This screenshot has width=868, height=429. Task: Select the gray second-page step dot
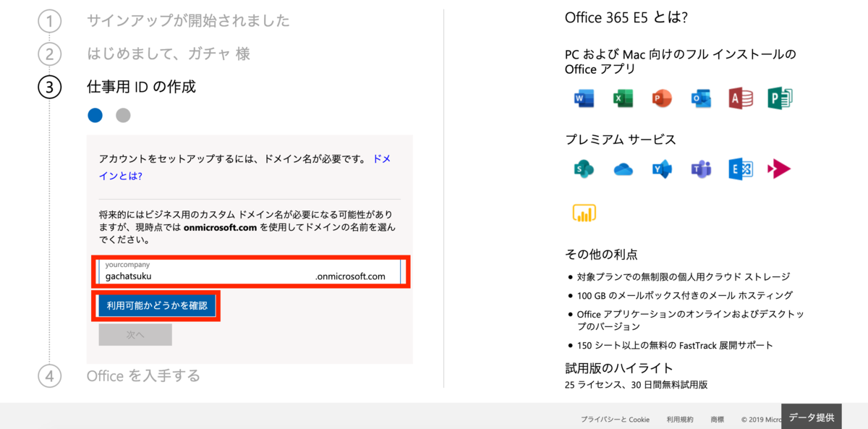(123, 115)
